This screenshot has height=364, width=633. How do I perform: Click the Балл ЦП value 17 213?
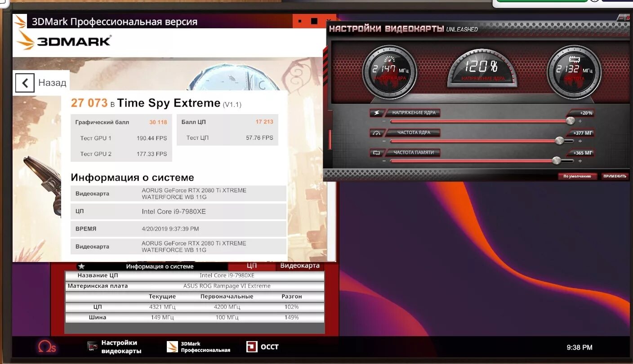[x=264, y=122]
